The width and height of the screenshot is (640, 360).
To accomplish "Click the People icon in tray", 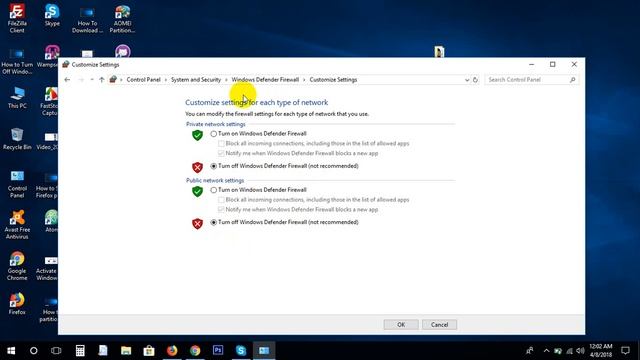I will coord(530,351).
